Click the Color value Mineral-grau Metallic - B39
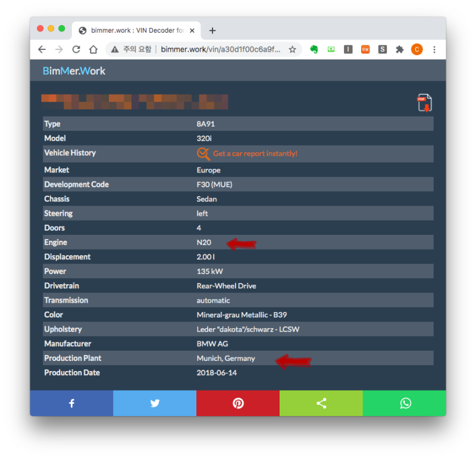Image resolution: width=476 pixels, height=459 pixels. coord(242,315)
